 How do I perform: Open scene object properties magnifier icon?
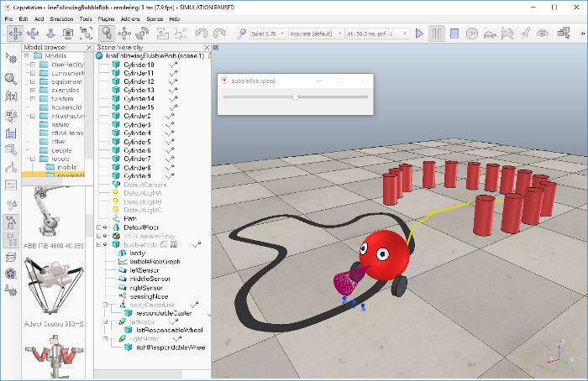point(11,78)
